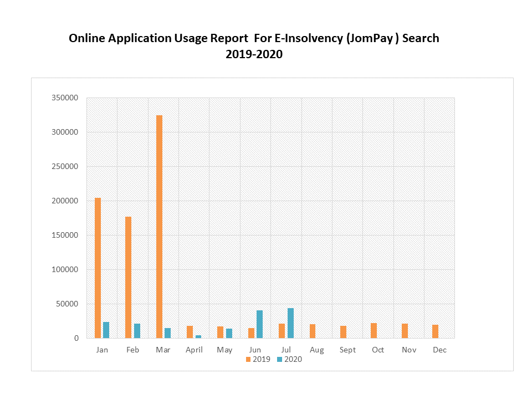Select the orange 2019 bar for Nov
The width and height of the screenshot is (532, 399).
coord(405,331)
